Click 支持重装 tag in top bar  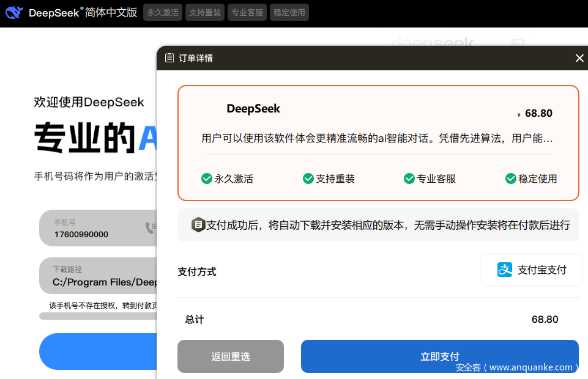(x=205, y=12)
